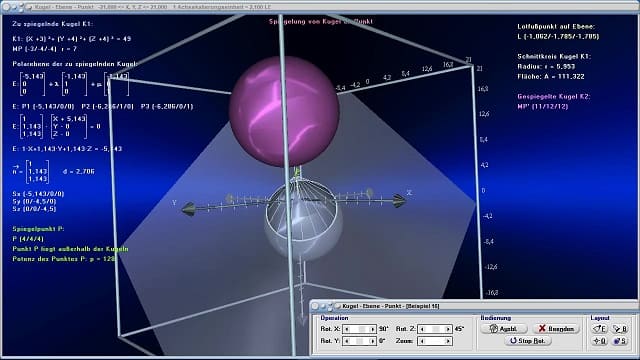Click the 'Potenz des Punktes P' line
Image resolution: width=640 pixels, height=360 pixels.
click(64, 259)
